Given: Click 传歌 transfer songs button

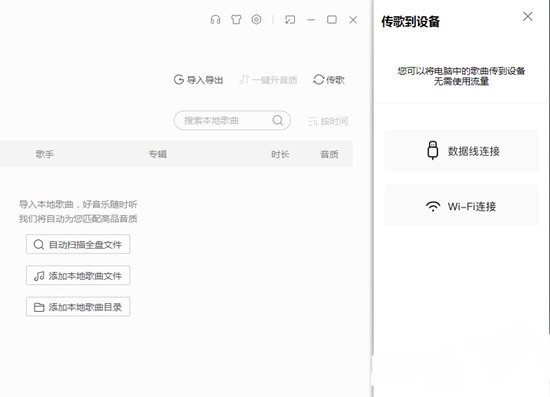Looking at the screenshot, I should point(329,80).
